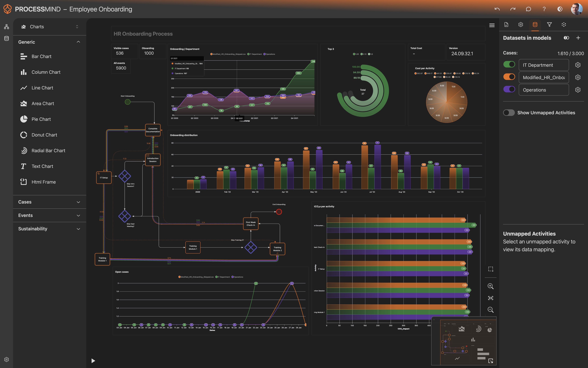Open settings gear for Operations dataset

tap(578, 90)
